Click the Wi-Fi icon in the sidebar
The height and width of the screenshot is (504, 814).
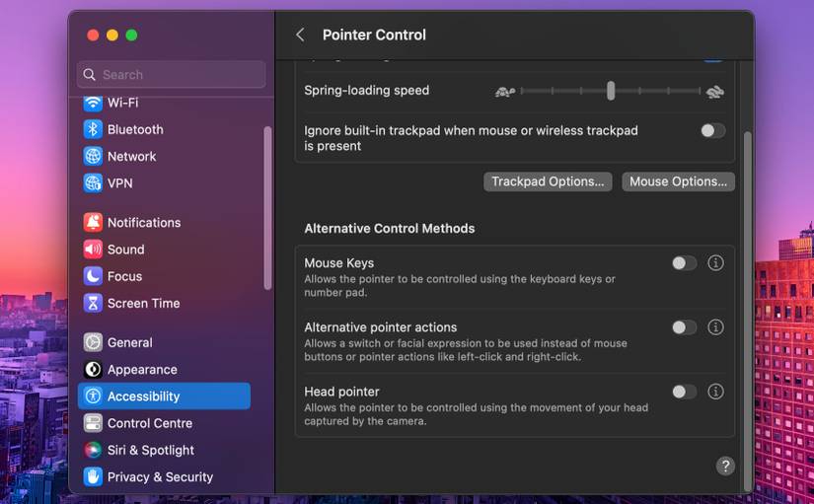[93, 103]
